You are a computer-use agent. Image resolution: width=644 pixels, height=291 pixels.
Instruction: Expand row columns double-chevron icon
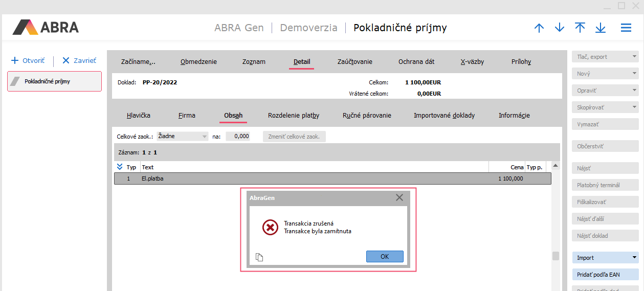[x=120, y=167]
